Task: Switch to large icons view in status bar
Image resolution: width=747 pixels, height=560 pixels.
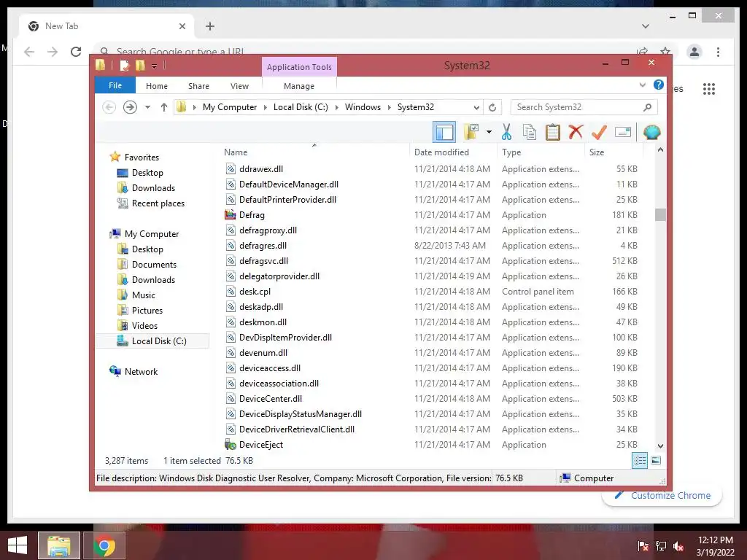Action: tap(656, 460)
